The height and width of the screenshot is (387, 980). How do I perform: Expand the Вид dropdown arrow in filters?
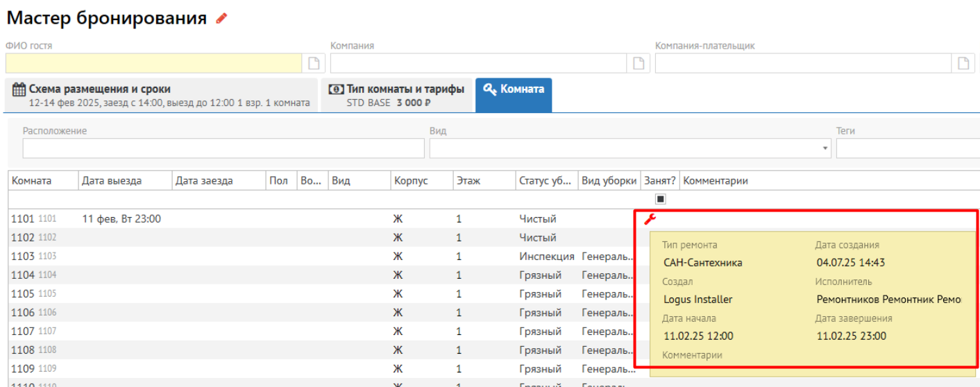825,148
